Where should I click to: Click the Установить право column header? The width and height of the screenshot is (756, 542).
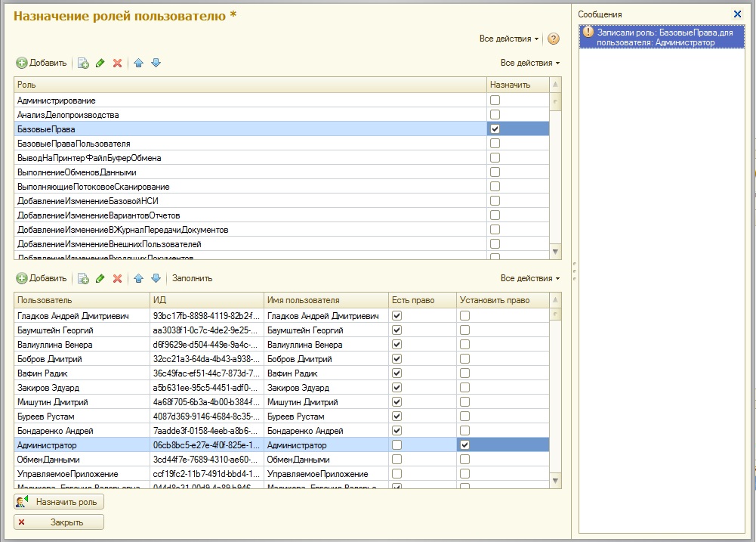503,300
